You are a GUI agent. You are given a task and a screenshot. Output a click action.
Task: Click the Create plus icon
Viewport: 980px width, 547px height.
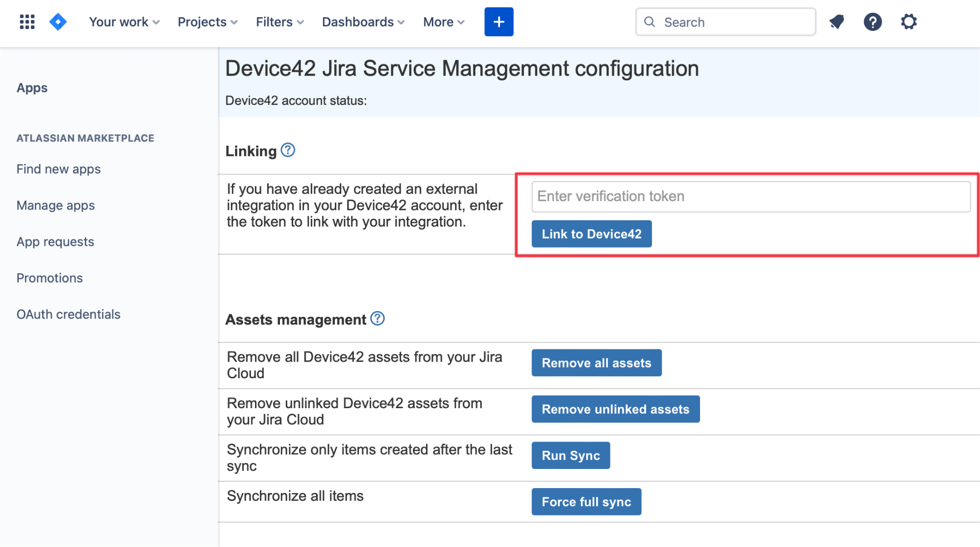coord(499,22)
